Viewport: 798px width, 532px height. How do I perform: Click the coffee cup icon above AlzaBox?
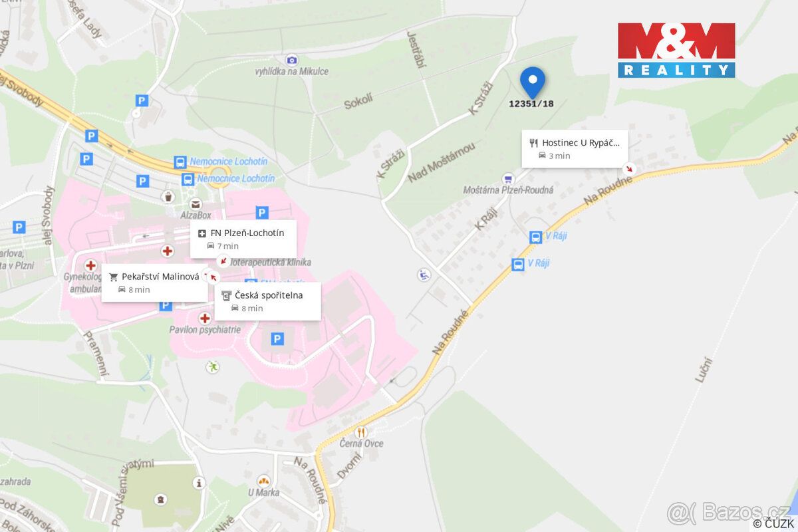click(169, 197)
